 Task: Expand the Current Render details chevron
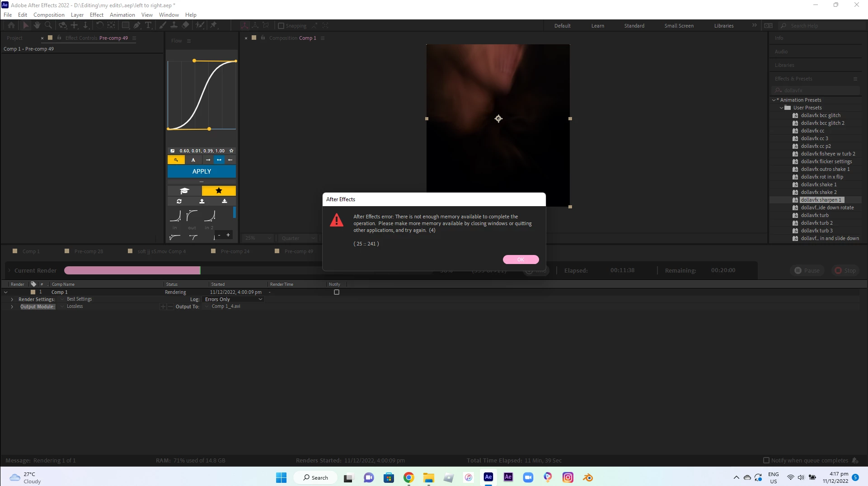[x=9, y=270]
